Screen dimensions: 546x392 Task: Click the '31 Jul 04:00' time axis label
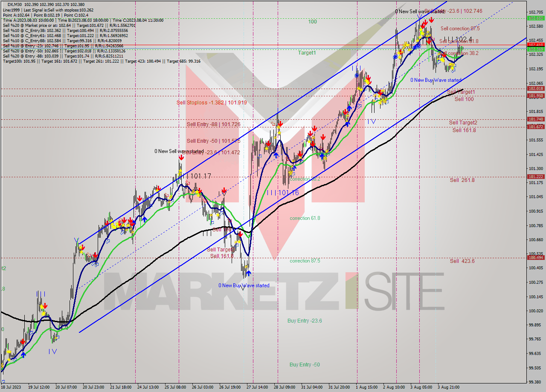click(311, 387)
